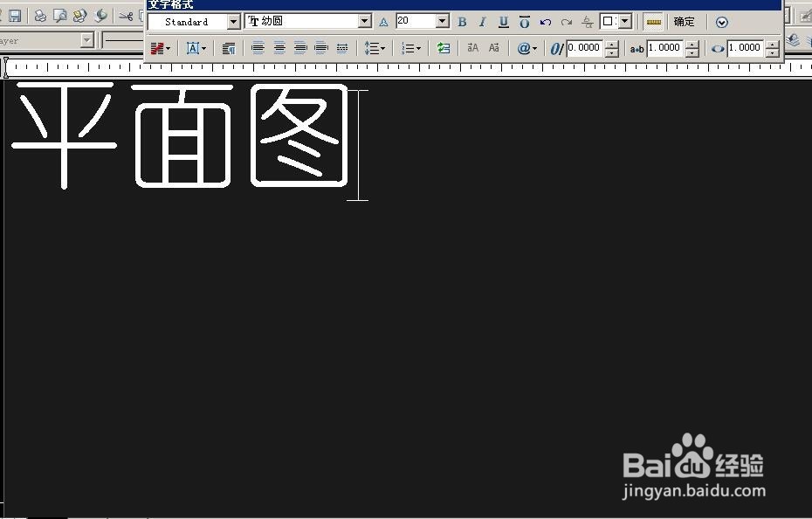
Task: Select the center alignment icon
Action: pyautogui.click(x=279, y=48)
